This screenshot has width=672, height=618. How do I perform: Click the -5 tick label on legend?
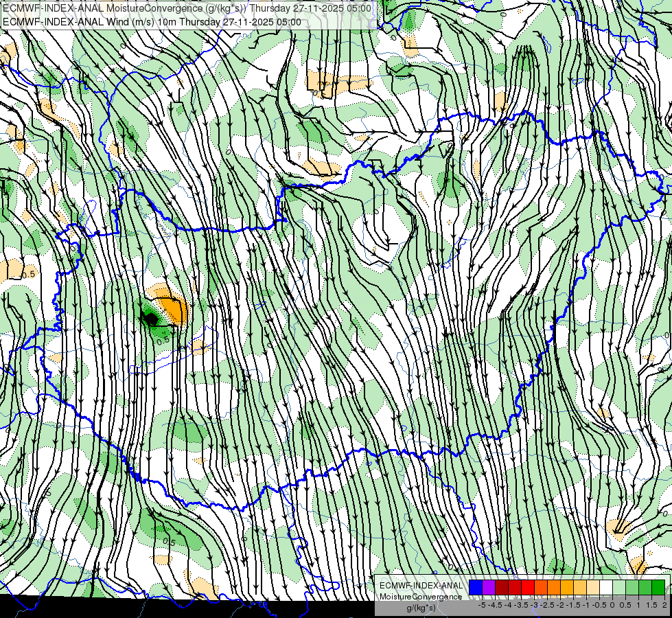(482, 605)
